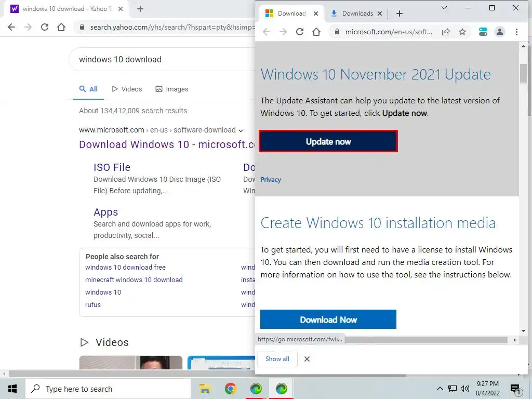The width and height of the screenshot is (532, 399).
Task: Click home icon in Microsoft window
Action: [x=316, y=32]
